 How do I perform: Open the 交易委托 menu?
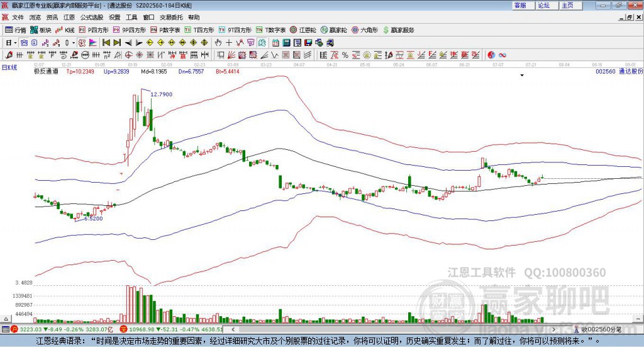(x=171, y=17)
